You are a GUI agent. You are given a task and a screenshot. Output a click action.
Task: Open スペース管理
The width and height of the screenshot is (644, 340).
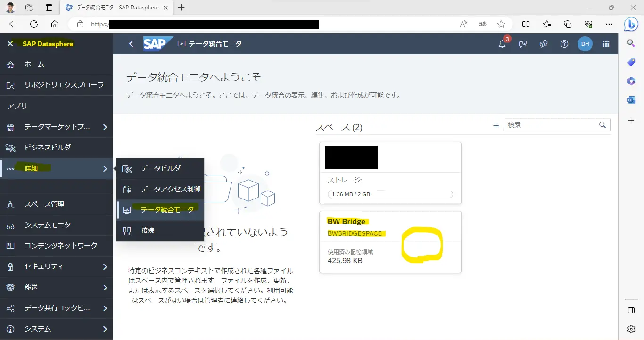pyautogui.click(x=57, y=204)
